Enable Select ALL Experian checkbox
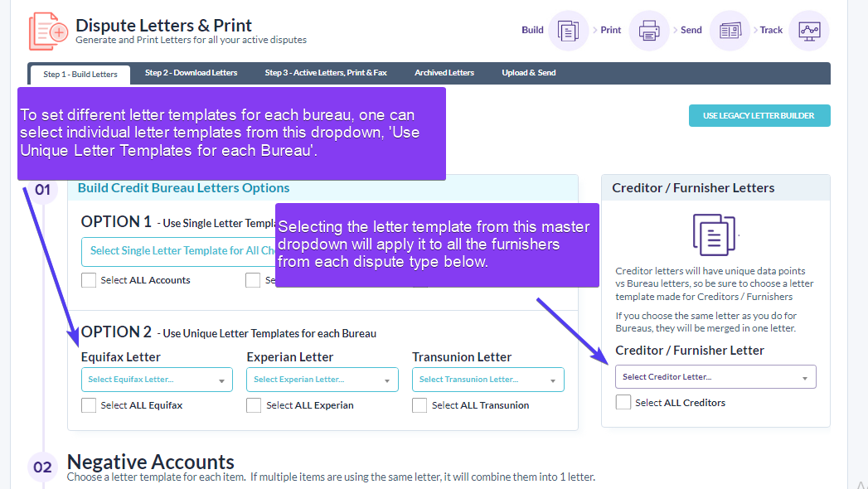The height and width of the screenshot is (489, 868). point(254,405)
